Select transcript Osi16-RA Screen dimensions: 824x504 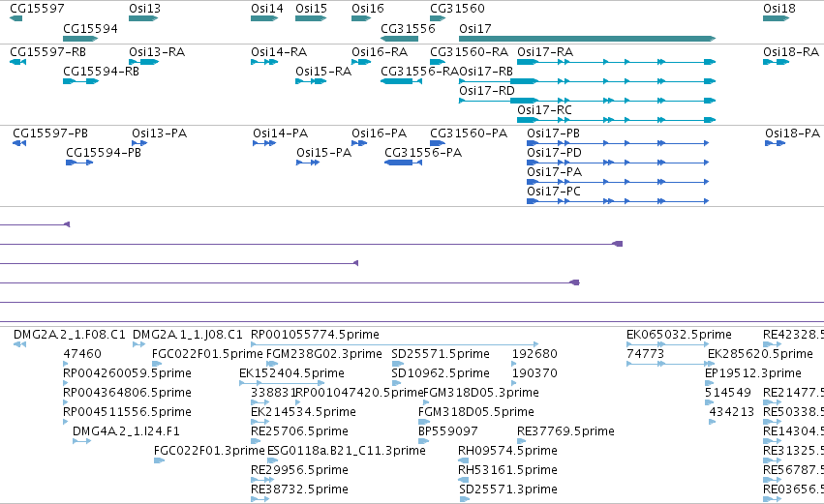(x=380, y=52)
